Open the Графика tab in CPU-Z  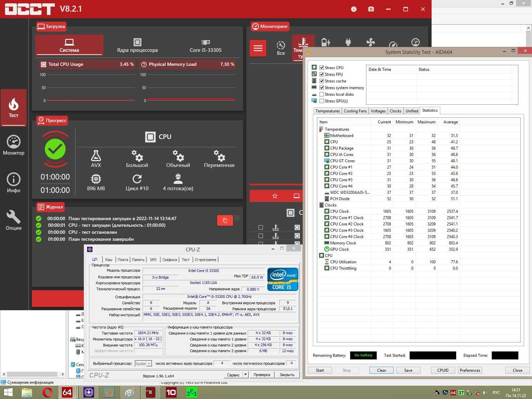pos(170,260)
